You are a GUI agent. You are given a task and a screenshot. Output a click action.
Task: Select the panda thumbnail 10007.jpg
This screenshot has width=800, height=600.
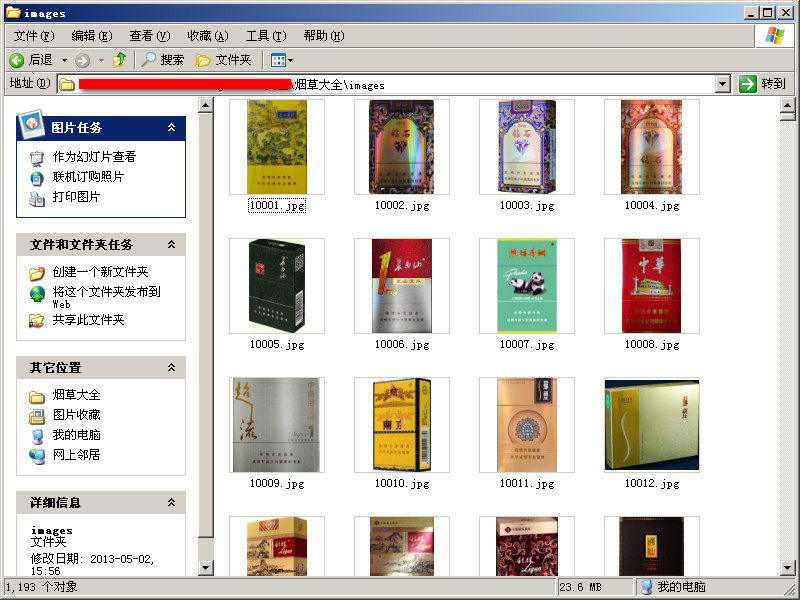pyautogui.click(x=527, y=286)
